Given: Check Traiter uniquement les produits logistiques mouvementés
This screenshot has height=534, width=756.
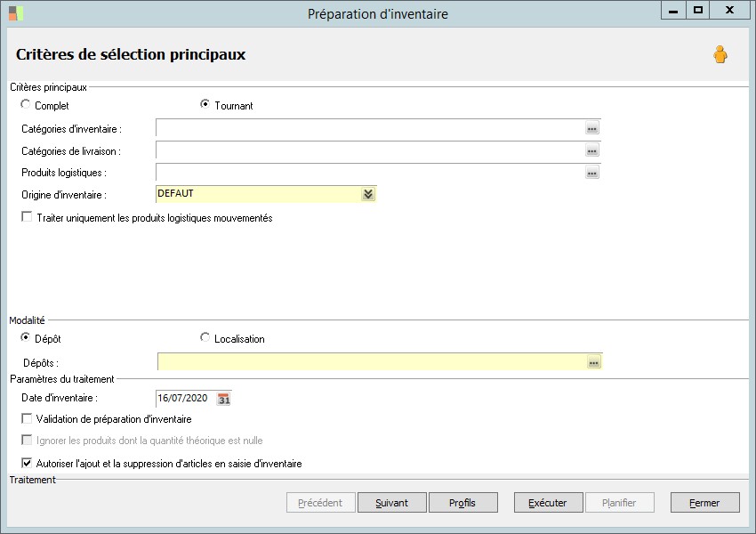Looking at the screenshot, I should point(28,217).
